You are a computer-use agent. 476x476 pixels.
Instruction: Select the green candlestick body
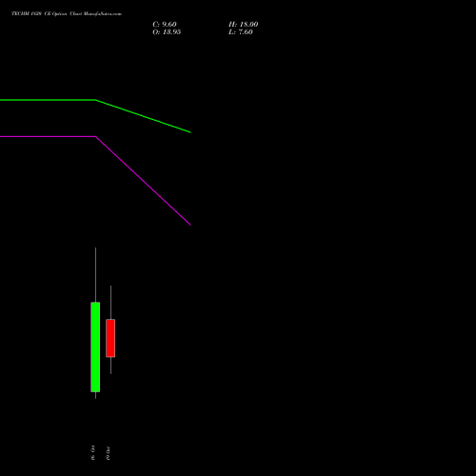pyautogui.click(x=95, y=347)
